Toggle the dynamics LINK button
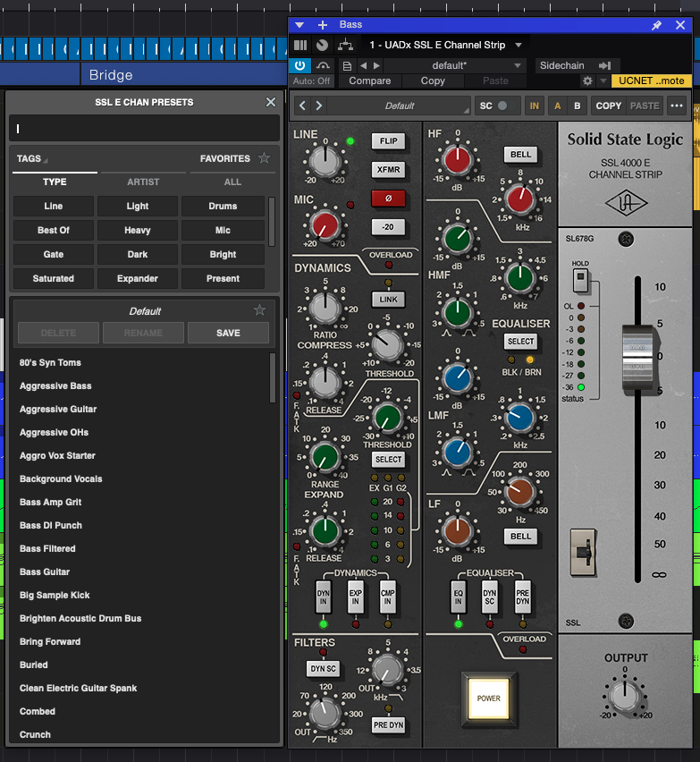Viewport: 700px width, 762px height. click(x=388, y=300)
